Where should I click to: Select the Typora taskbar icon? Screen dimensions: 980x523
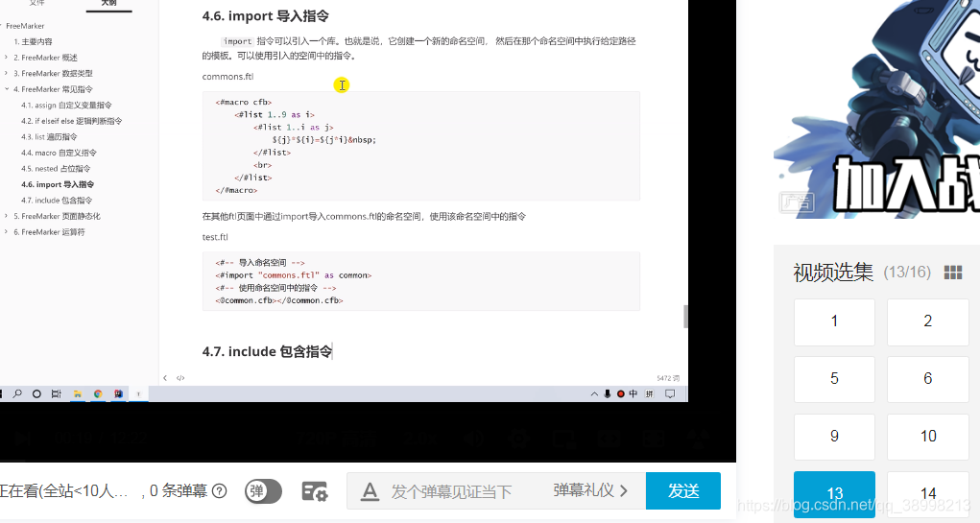(x=138, y=393)
